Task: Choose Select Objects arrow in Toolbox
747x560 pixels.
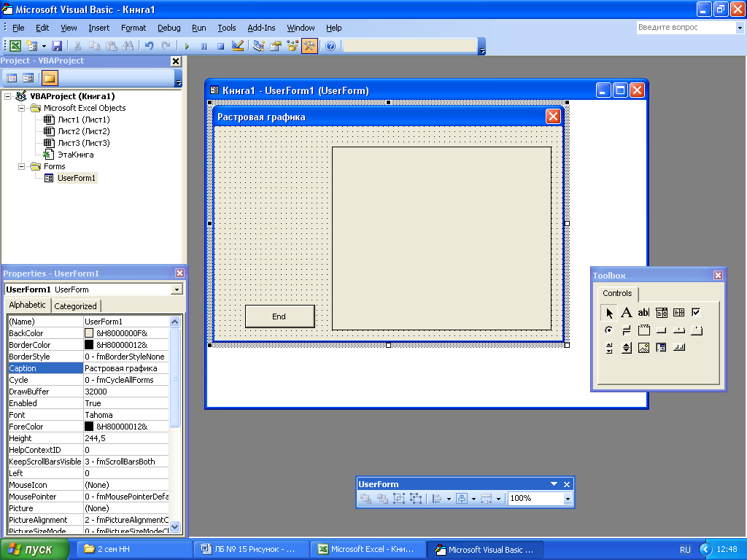Action: 609,312
